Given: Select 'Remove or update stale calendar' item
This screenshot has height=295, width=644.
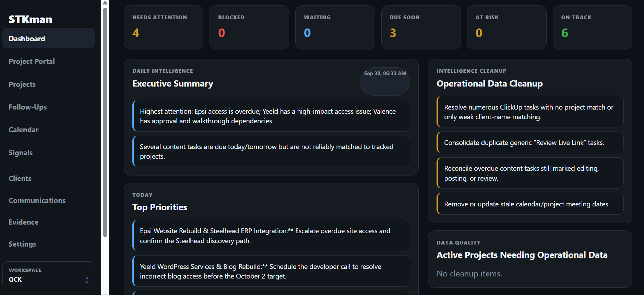Looking at the screenshot, I should [x=530, y=204].
